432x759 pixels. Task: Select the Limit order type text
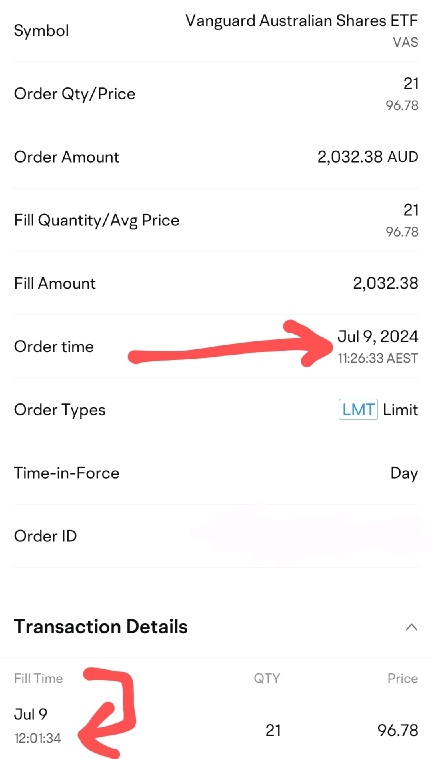(x=401, y=410)
